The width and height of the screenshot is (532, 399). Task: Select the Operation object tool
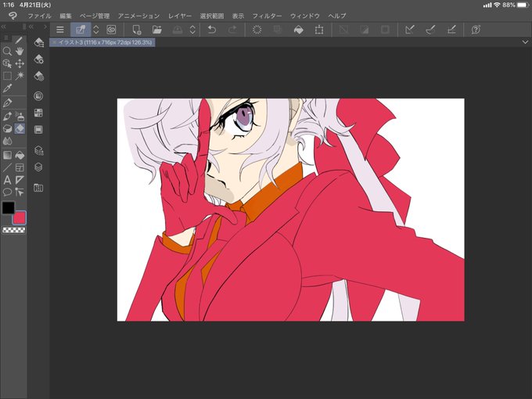pyautogui.click(x=7, y=64)
